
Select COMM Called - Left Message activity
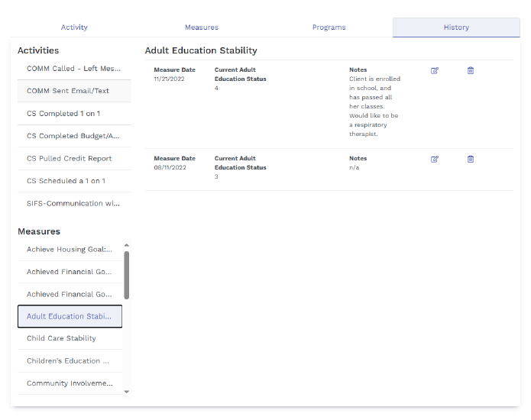pos(73,69)
